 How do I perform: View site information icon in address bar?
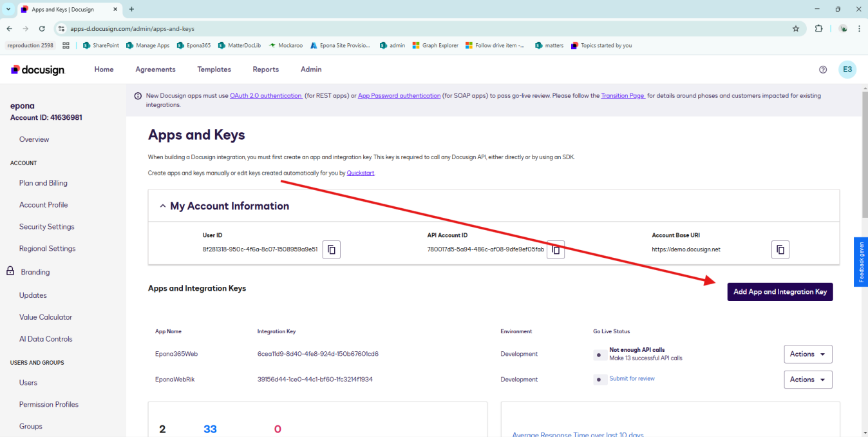point(61,28)
